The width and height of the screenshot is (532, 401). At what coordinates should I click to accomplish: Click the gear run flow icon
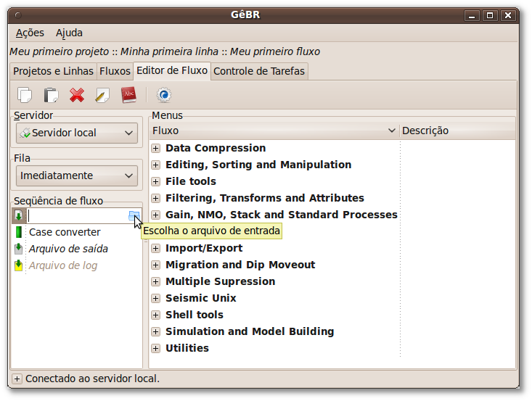click(164, 95)
